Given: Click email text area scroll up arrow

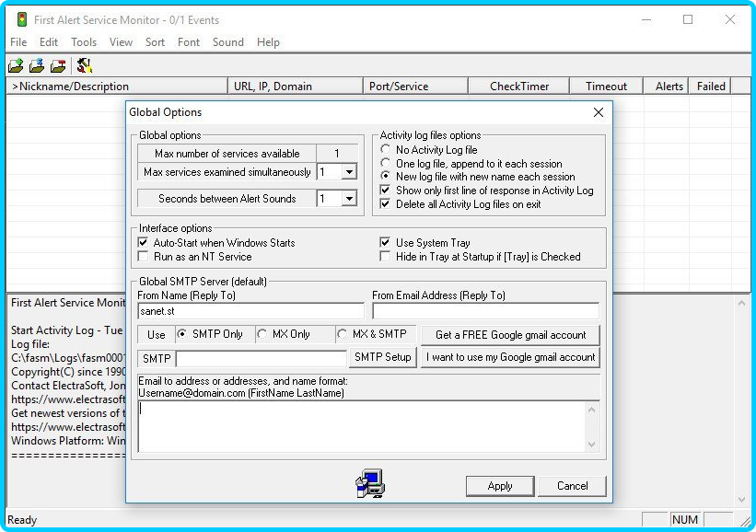Looking at the screenshot, I should [x=592, y=410].
